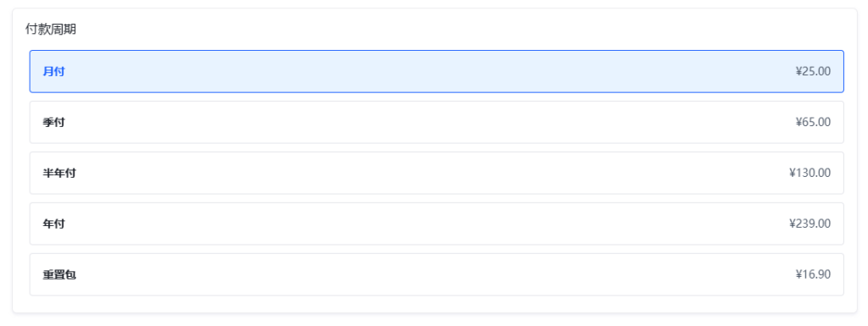
Task: Choose the half-year plan card costing ¥130.00
Action: (x=437, y=173)
